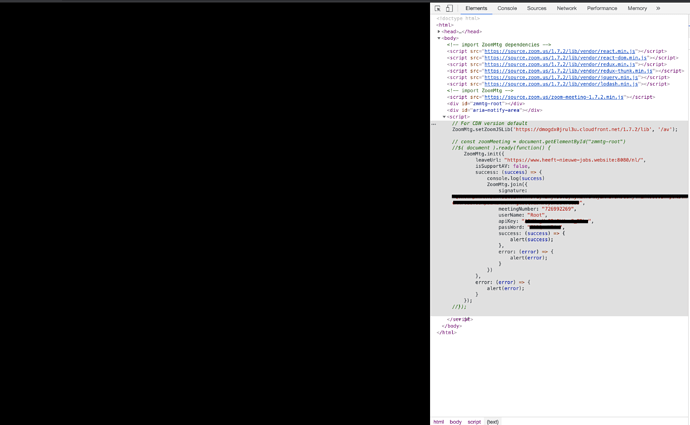Click the ZoomMtg.init({ line
The image size is (690, 425).
coord(484,154)
